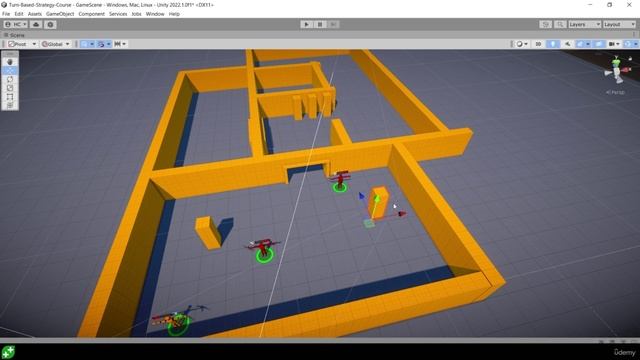Select the Scale tool

(10, 88)
